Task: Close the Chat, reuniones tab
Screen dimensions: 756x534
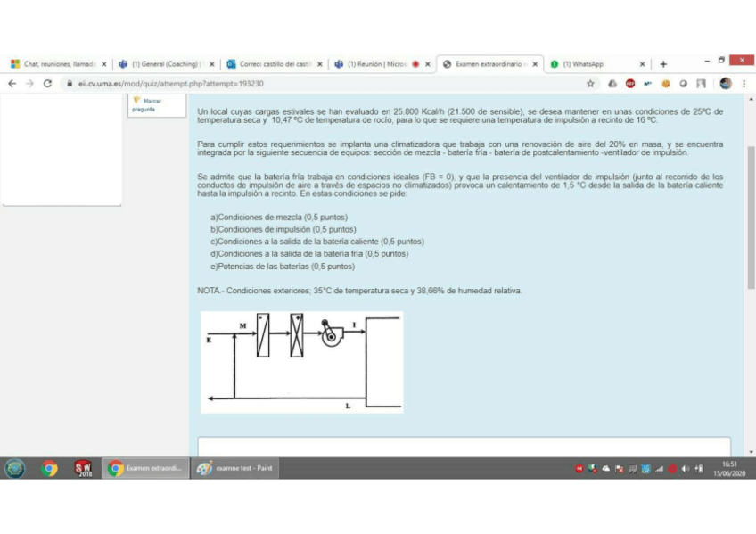Action: click(103, 64)
